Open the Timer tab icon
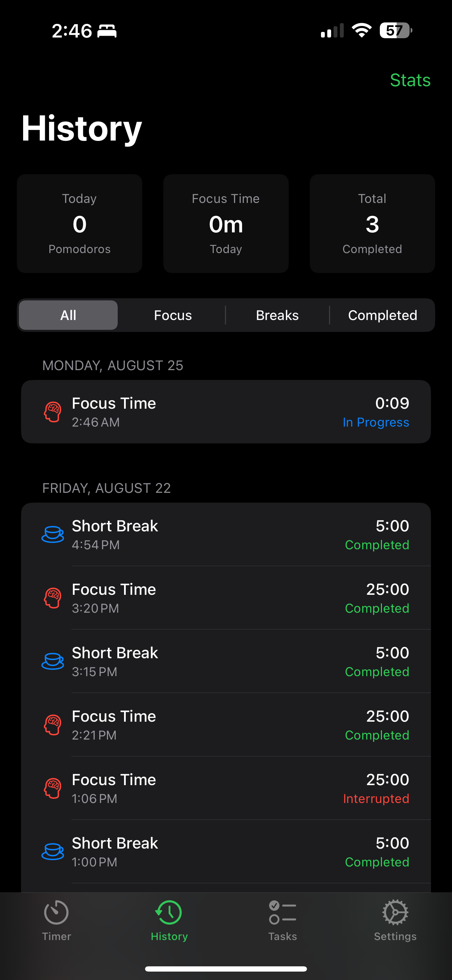The height and width of the screenshot is (980, 452). pyautogui.click(x=56, y=912)
